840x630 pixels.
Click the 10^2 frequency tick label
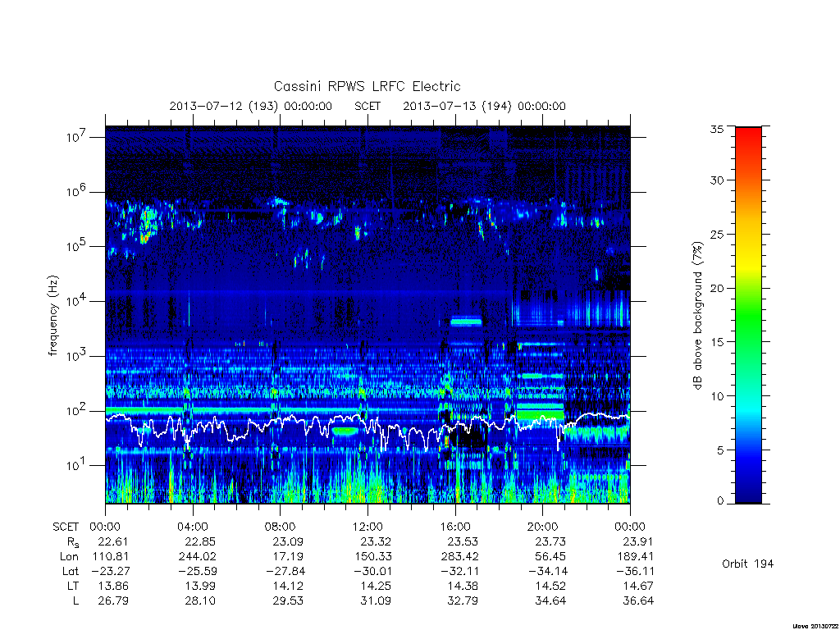(x=76, y=411)
